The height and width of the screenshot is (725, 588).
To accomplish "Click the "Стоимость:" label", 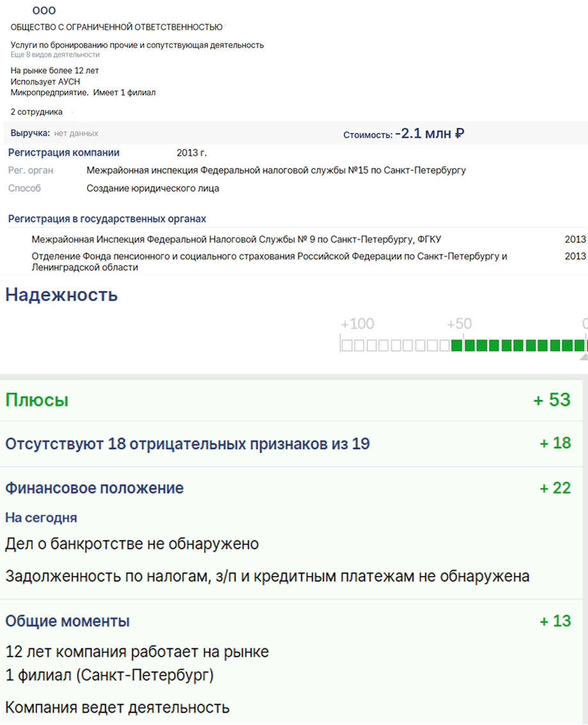I will tap(368, 135).
